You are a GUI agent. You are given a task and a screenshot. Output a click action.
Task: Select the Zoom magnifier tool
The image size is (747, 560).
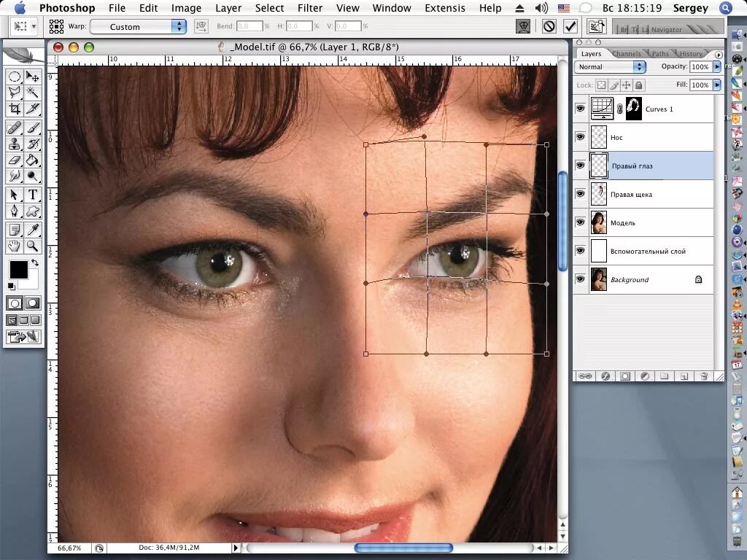(x=32, y=246)
